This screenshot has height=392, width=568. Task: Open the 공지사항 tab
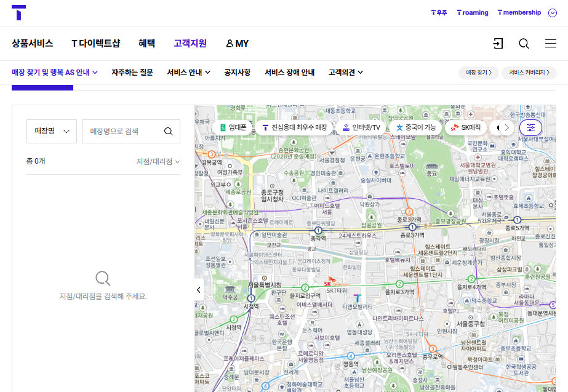(x=238, y=73)
